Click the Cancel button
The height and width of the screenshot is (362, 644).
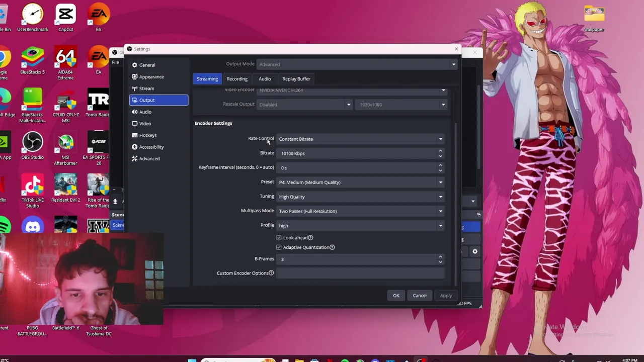pyautogui.click(x=420, y=296)
